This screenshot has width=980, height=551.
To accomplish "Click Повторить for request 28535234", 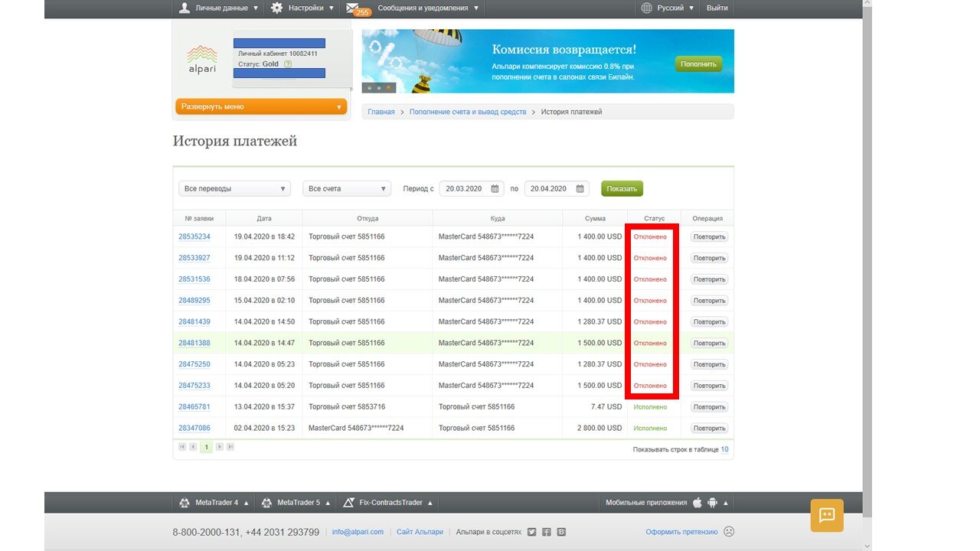I will coord(709,237).
